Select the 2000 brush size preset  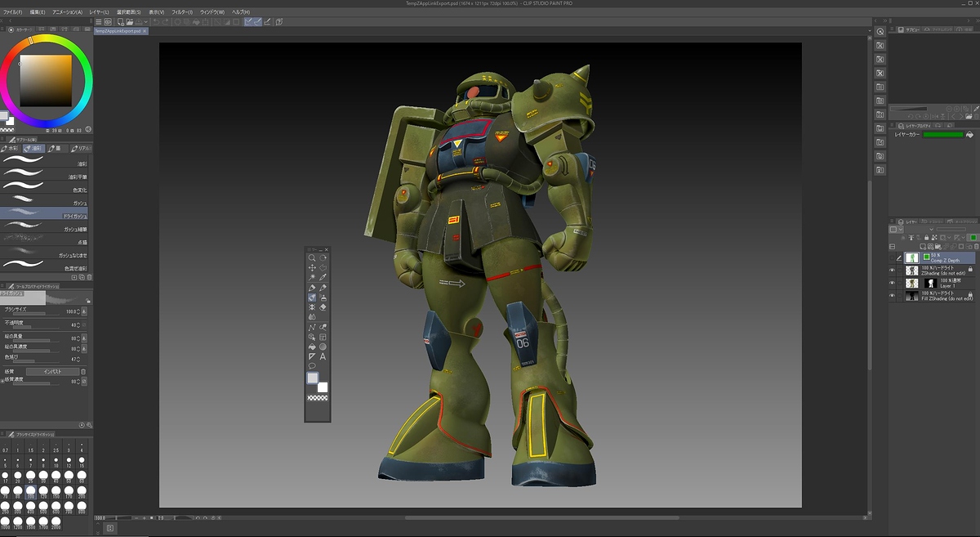56,521
